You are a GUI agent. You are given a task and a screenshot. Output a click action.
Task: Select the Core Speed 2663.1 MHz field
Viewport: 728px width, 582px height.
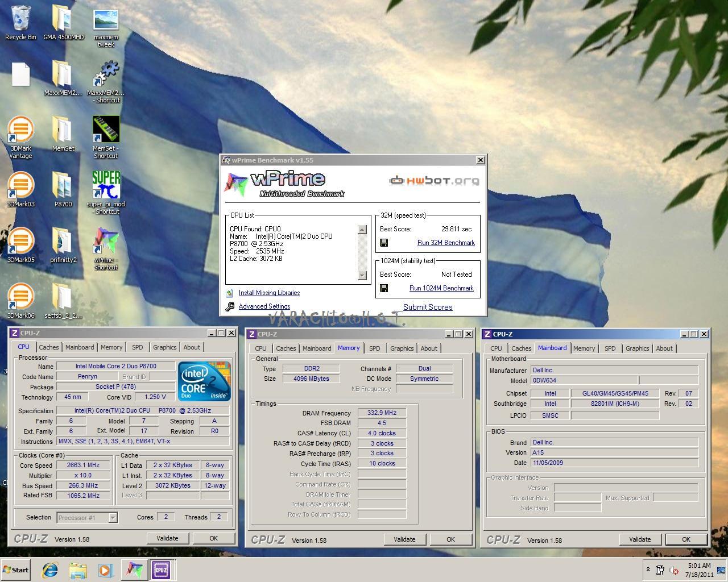[x=83, y=465]
